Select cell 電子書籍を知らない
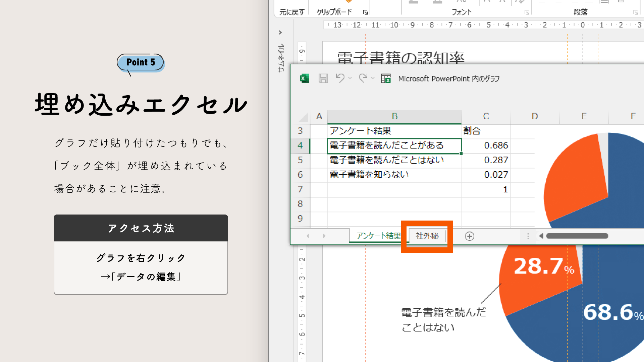This screenshot has height=362, width=644. [394, 175]
